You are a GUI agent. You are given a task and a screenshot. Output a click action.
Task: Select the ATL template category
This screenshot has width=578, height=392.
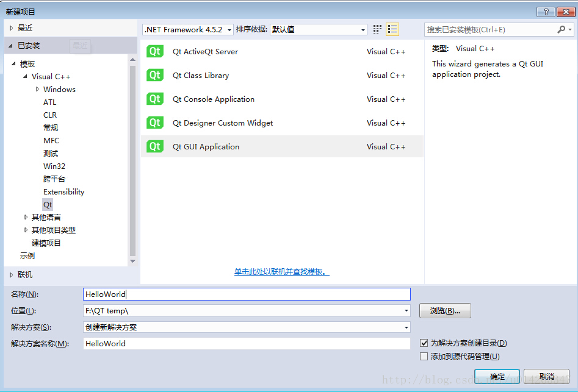(50, 102)
